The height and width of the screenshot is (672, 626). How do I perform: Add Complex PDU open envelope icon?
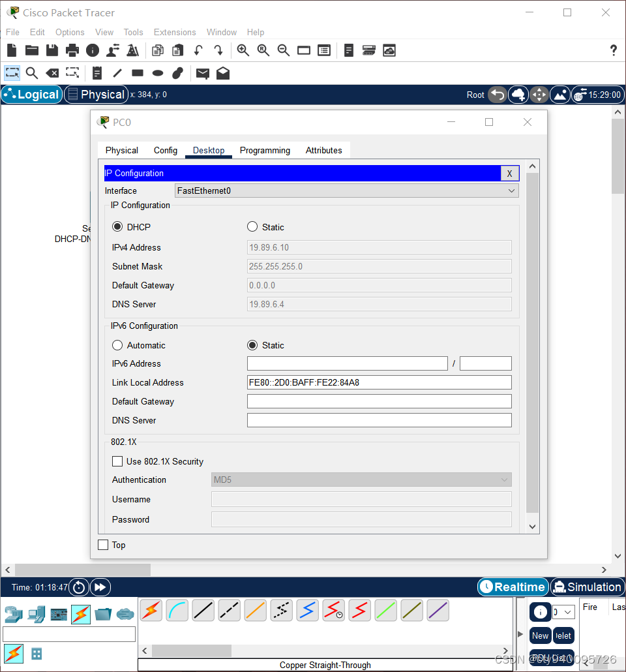click(x=223, y=73)
